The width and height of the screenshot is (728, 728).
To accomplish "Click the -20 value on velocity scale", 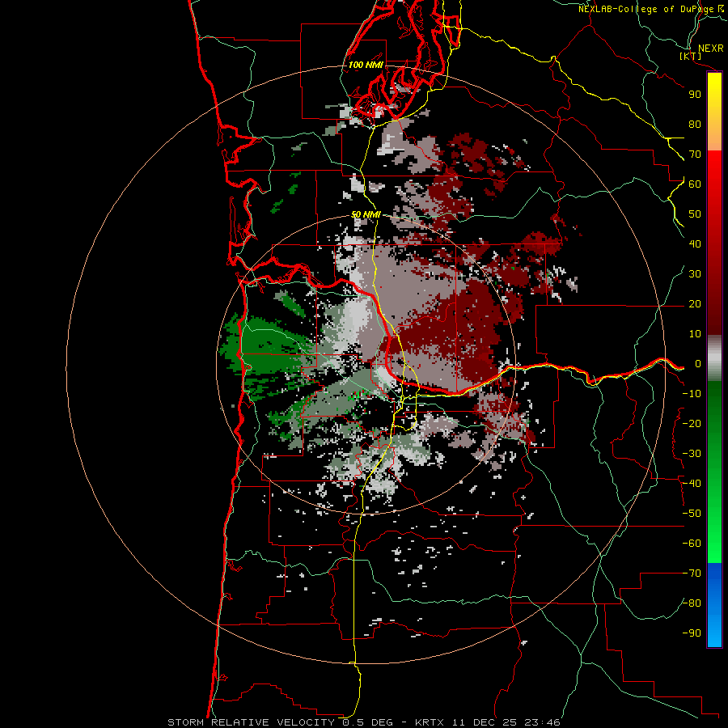I will [692, 424].
